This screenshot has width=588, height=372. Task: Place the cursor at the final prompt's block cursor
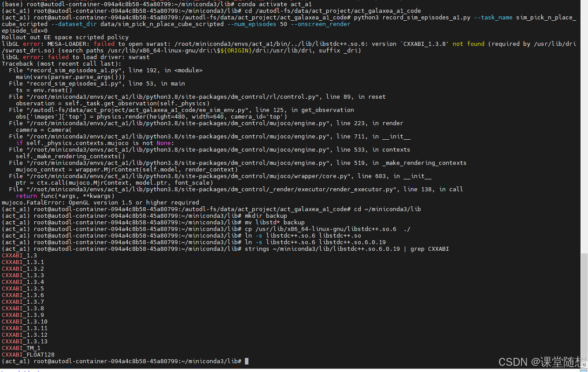pyautogui.click(x=247, y=361)
